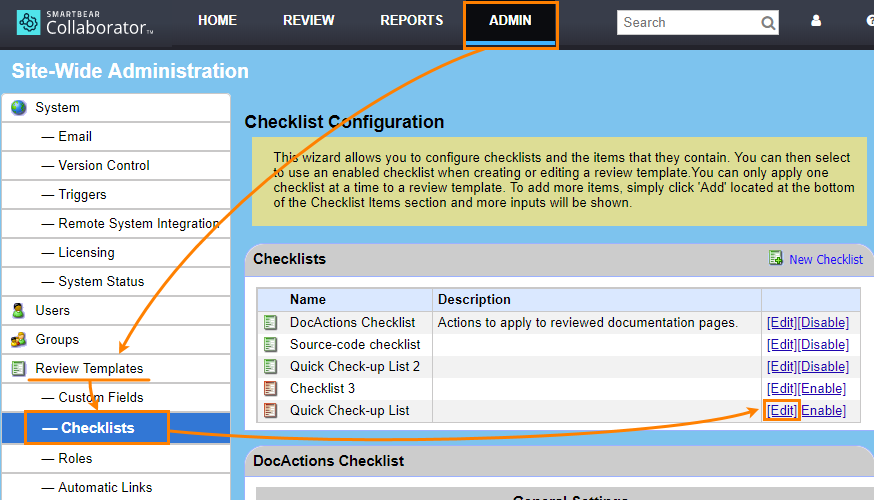Viewport: 874px width, 500px height.
Task: Edit the Quick Check-up List
Action: (x=781, y=410)
